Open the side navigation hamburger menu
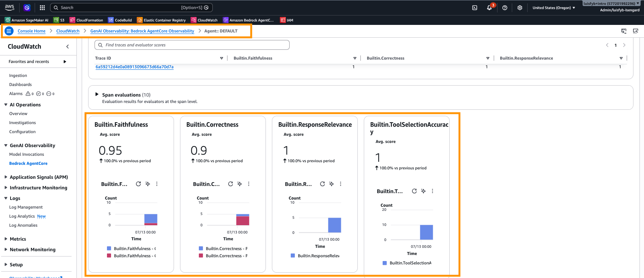 (x=9, y=31)
